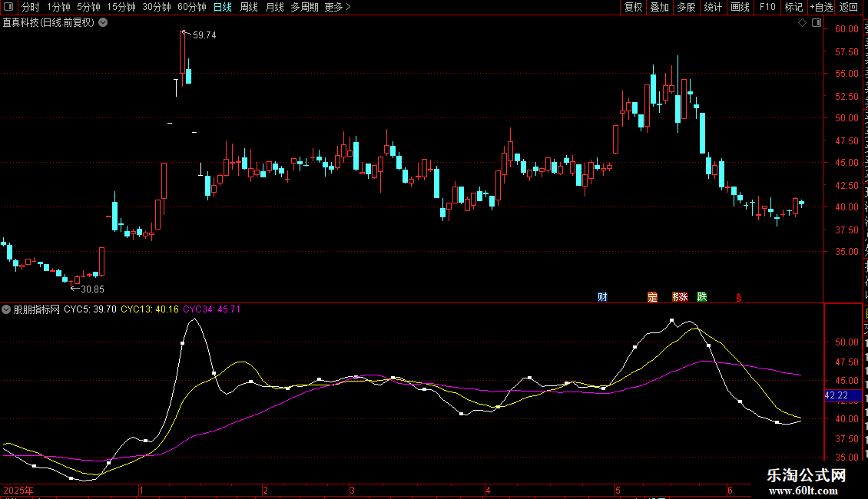Expand the stock title dropdown arrow

point(103,23)
